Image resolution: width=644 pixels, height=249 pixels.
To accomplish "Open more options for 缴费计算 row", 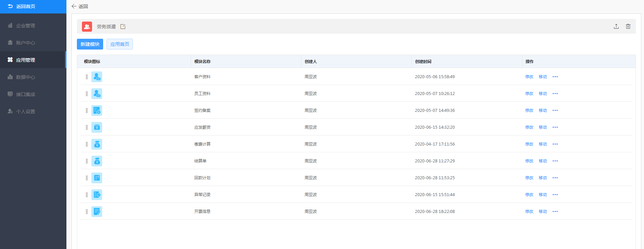I will pyautogui.click(x=555, y=144).
